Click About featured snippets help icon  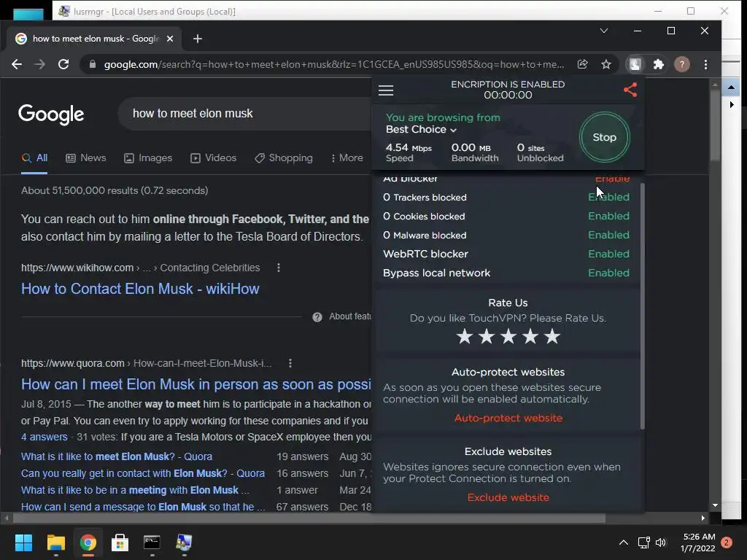(317, 317)
